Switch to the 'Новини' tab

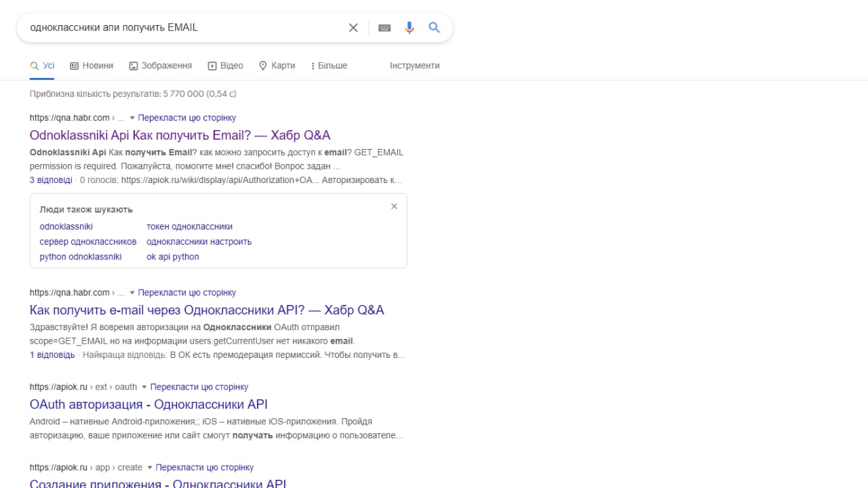[x=92, y=66]
